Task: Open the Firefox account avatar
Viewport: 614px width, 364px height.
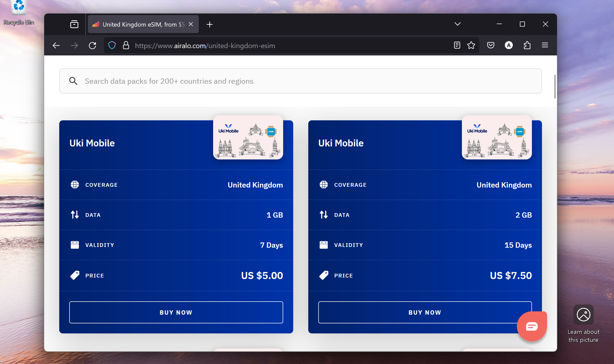Action: pos(509,45)
